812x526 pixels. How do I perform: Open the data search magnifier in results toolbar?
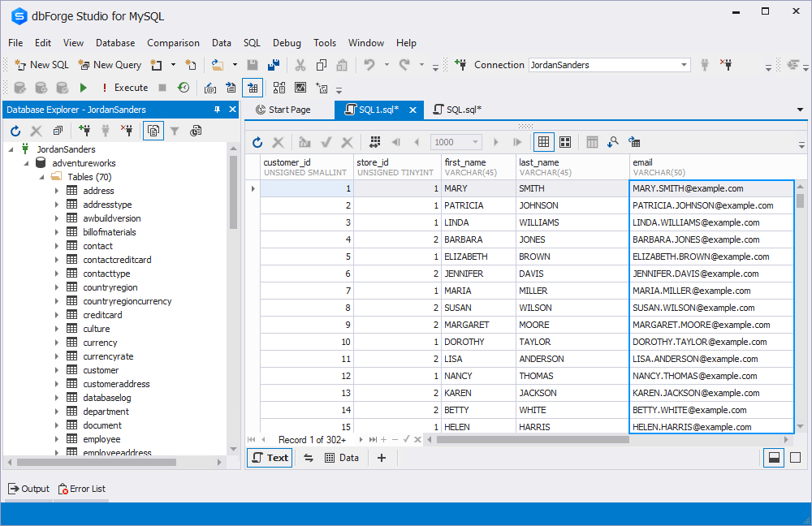[x=613, y=141]
